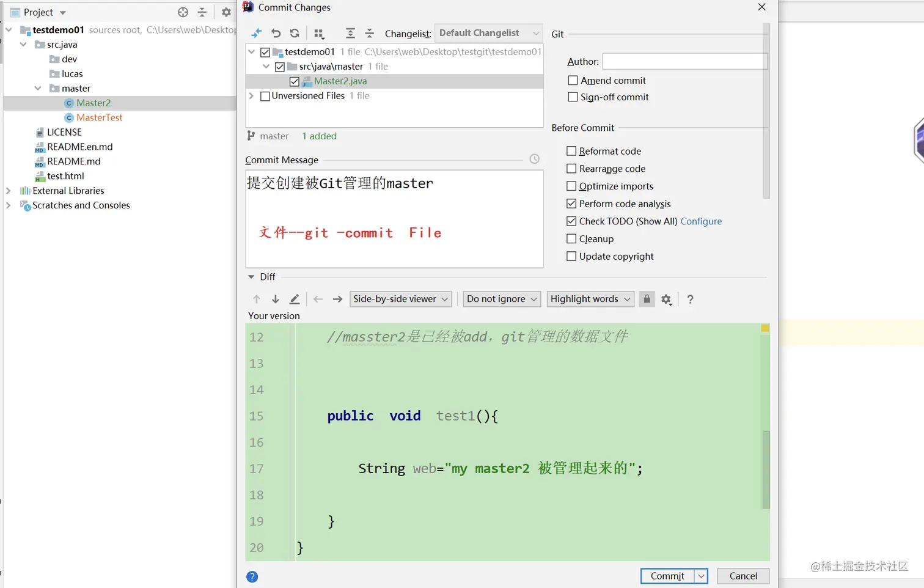Refresh the changes list
This screenshot has width=924, height=588.
tap(295, 33)
